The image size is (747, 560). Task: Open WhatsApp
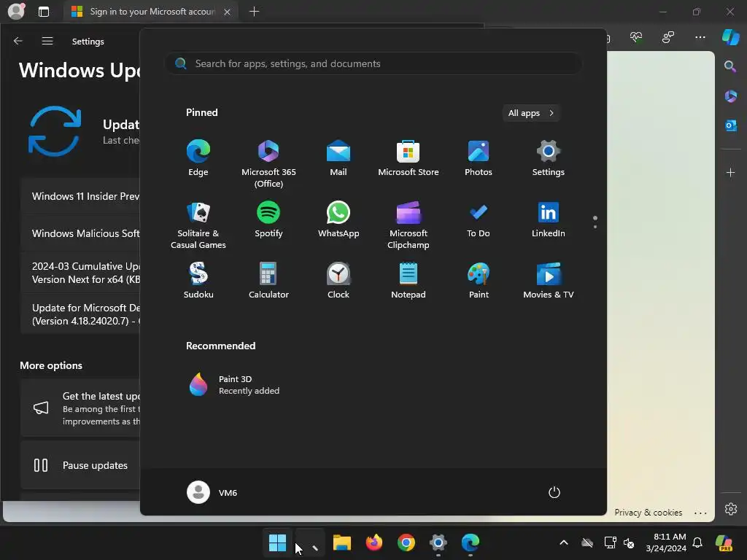click(338, 219)
